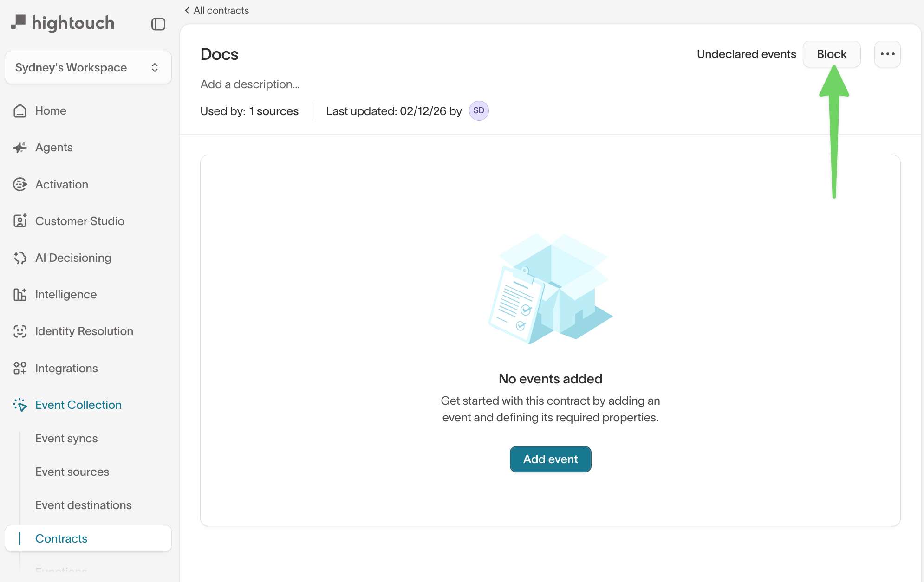The width and height of the screenshot is (924, 582).
Task: Click the Hightouch logo icon
Action: click(19, 22)
